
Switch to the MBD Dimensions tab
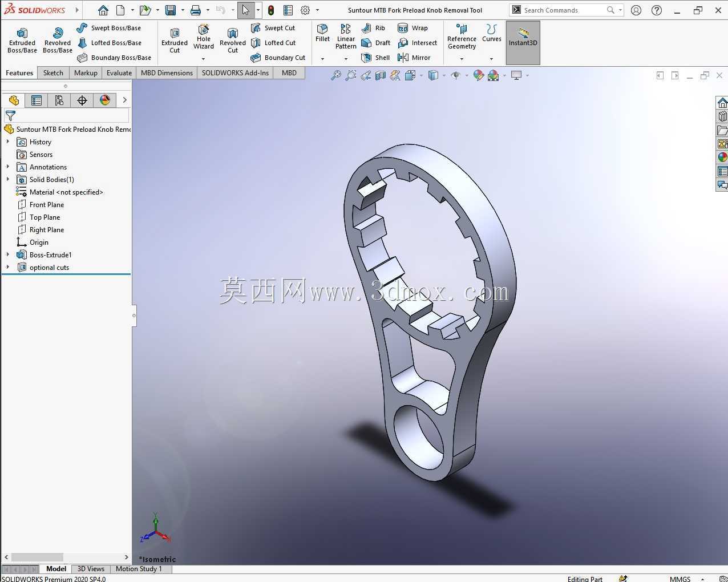(167, 73)
